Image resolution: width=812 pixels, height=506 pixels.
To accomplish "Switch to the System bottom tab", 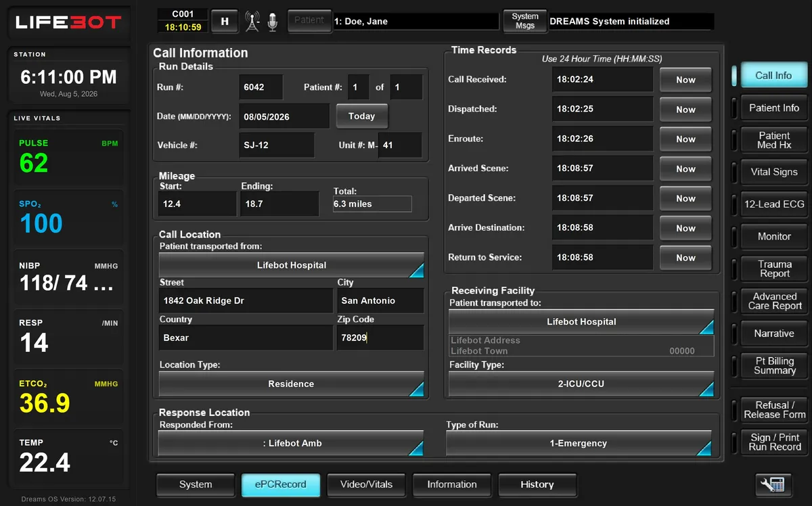I will tap(196, 484).
